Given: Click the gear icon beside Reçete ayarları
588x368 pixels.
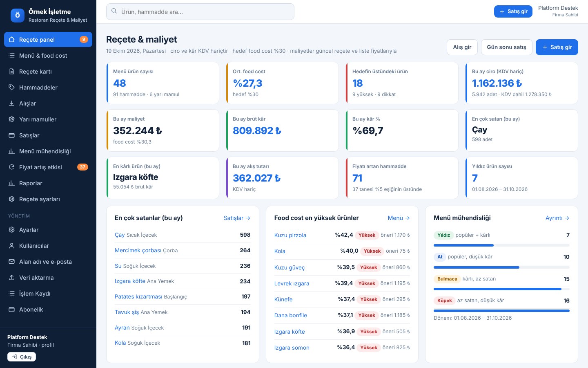Looking at the screenshot, I should [x=11, y=199].
